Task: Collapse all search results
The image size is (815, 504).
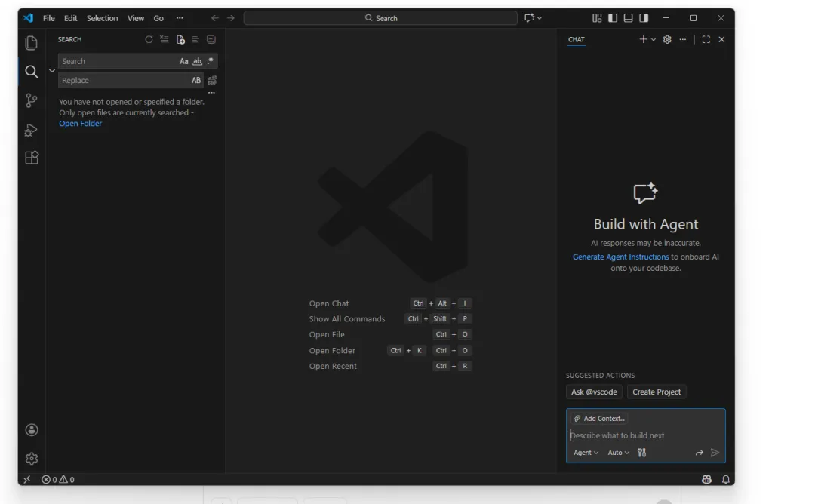Action: coord(211,39)
